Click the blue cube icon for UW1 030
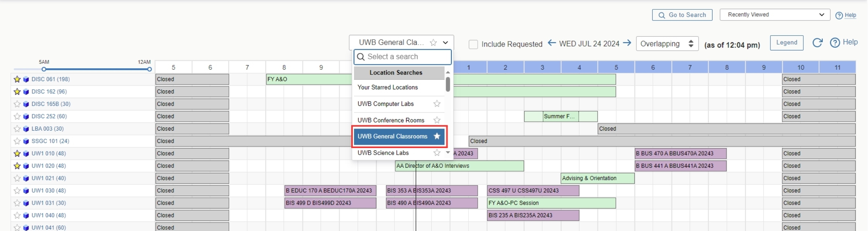Image resolution: width=868 pixels, height=231 pixels. tap(26, 191)
